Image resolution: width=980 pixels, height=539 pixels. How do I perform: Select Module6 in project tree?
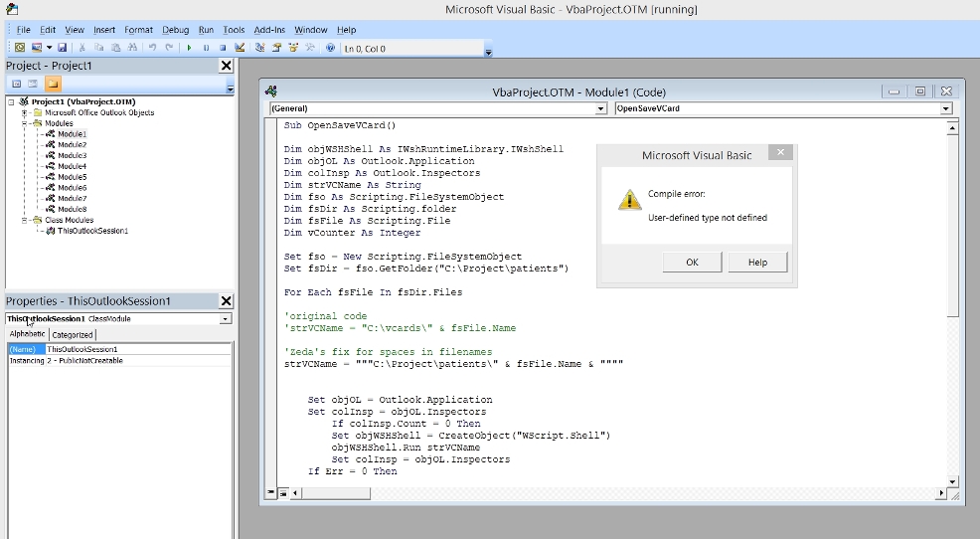tap(72, 188)
